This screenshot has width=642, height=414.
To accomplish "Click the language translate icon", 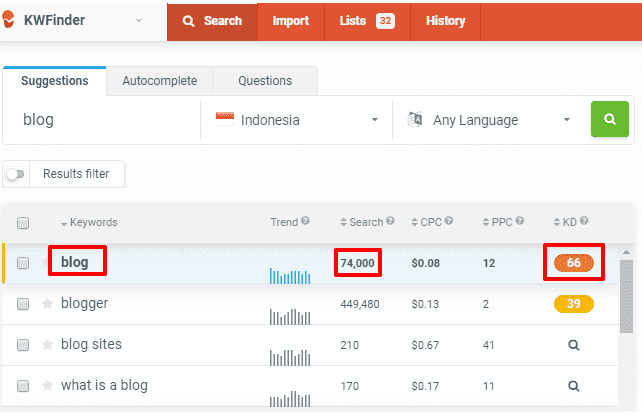I will tap(414, 119).
